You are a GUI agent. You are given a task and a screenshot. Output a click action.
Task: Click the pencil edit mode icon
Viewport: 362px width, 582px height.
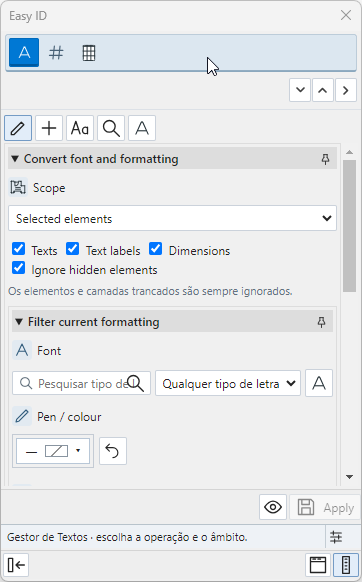[x=18, y=128]
